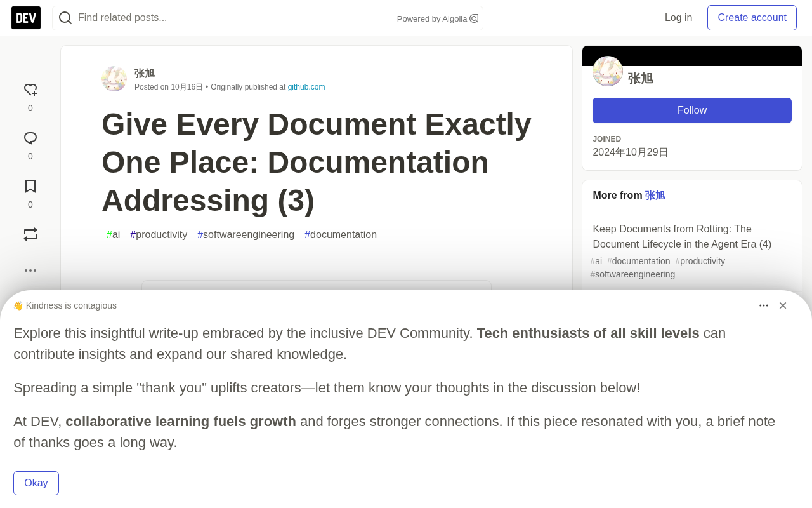Image resolution: width=812 pixels, height=508 pixels.
Task: Add a heart reaction to the post
Action: tap(30, 90)
